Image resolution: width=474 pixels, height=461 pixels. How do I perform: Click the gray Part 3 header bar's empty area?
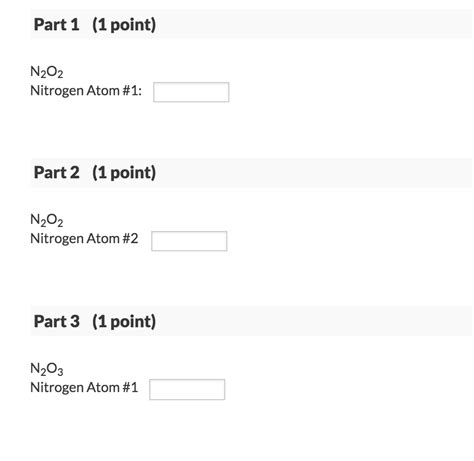click(313, 321)
